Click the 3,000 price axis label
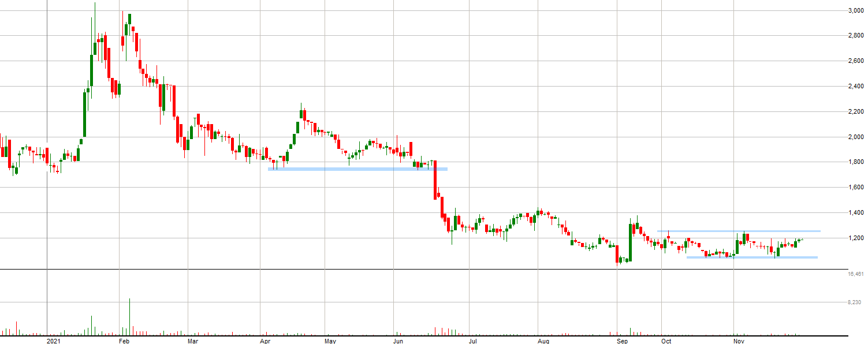868x344 pixels. click(856, 11)
